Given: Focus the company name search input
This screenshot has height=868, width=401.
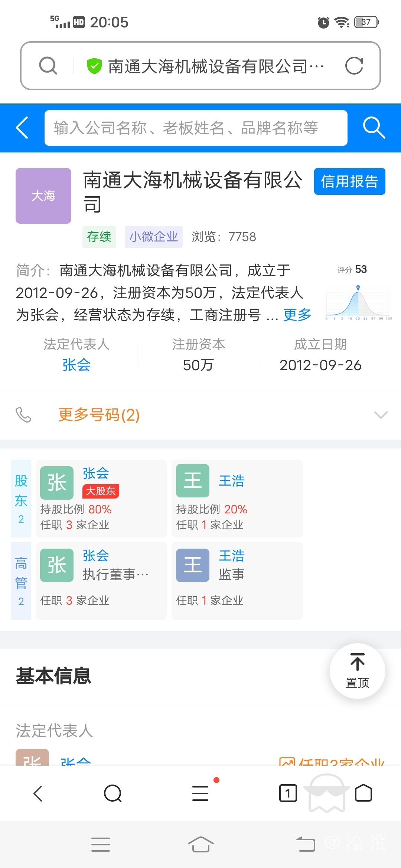Looking at the screenshot, I should pyautogui.click(x=196, y=128).
